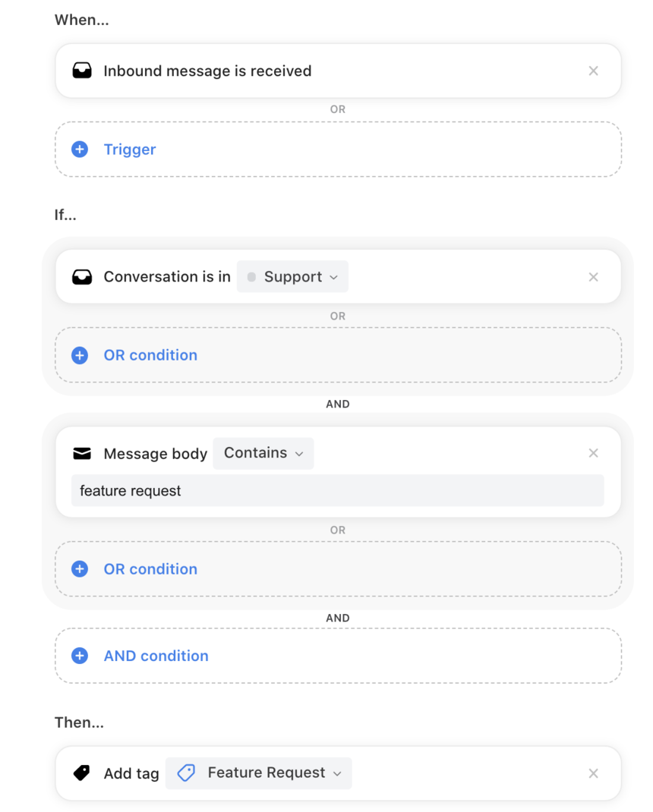Delete the Conversation is in condition
This screenshot has height=812, width=653.
pyautogui.click(x=594, y=277)
